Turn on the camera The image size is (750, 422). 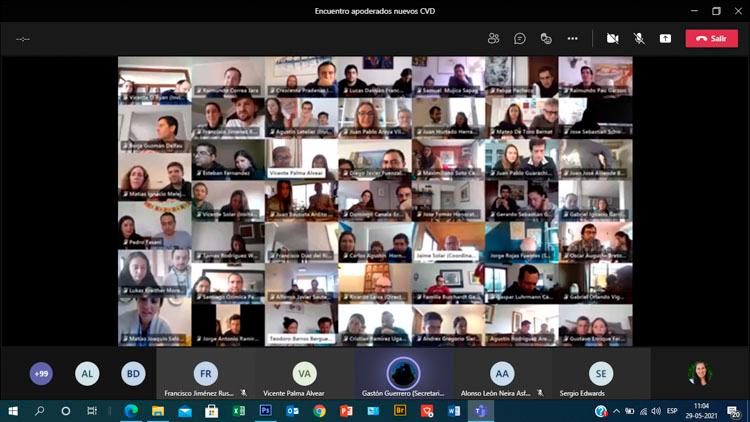coord(612,38)
